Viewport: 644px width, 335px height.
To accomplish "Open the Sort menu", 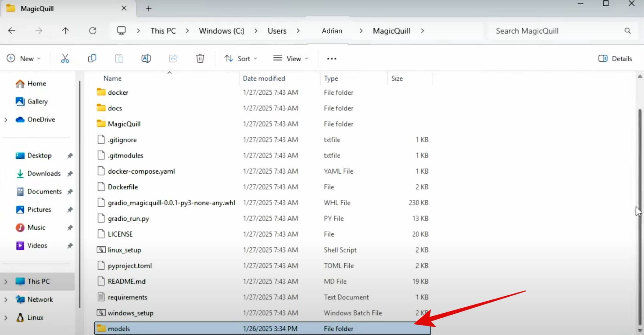I will click(241, 58).
